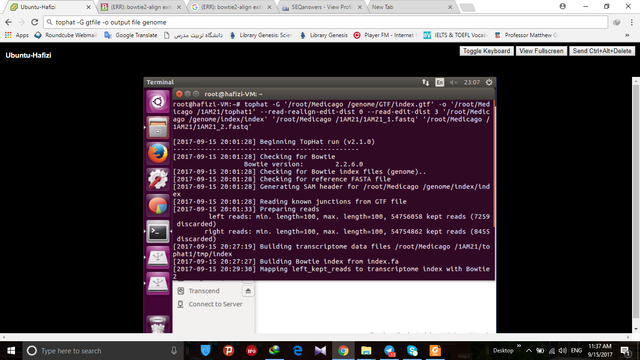Screen dimensions: 640x360
Task: Click the page horizontal scrollbar
Action: click(x=316, y=337)
